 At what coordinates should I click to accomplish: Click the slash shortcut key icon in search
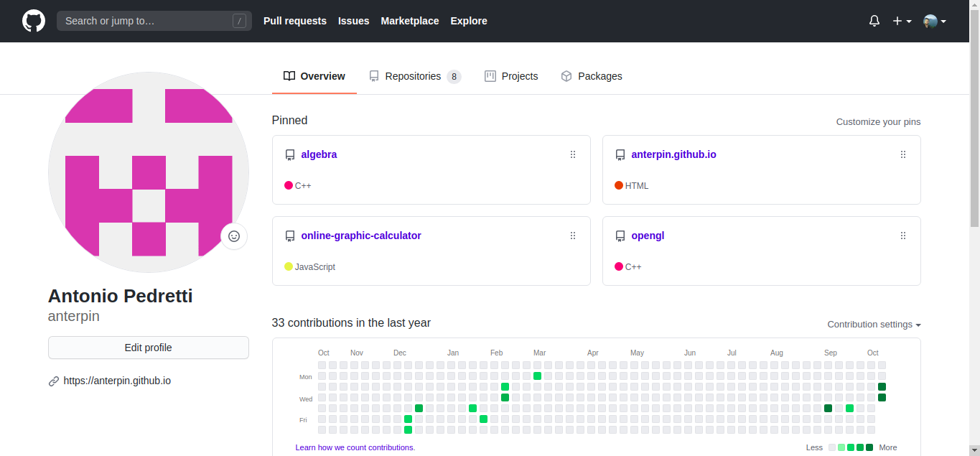(239, 21)
